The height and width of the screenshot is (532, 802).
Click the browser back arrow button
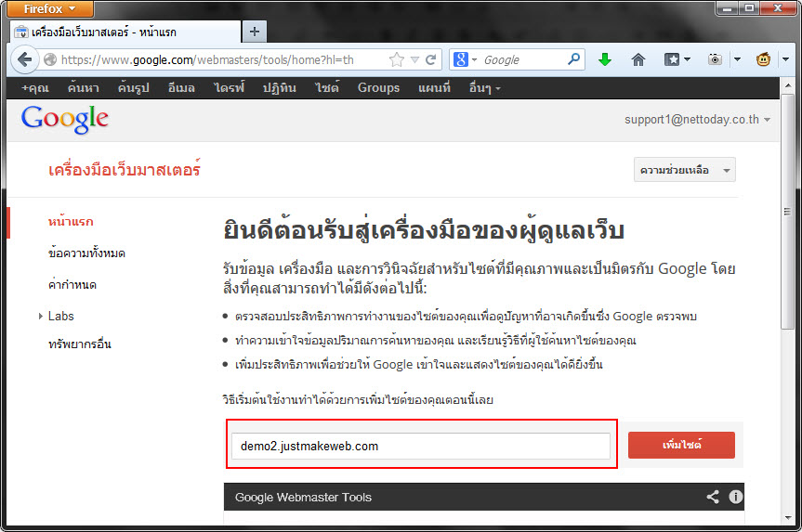[24, 59]
